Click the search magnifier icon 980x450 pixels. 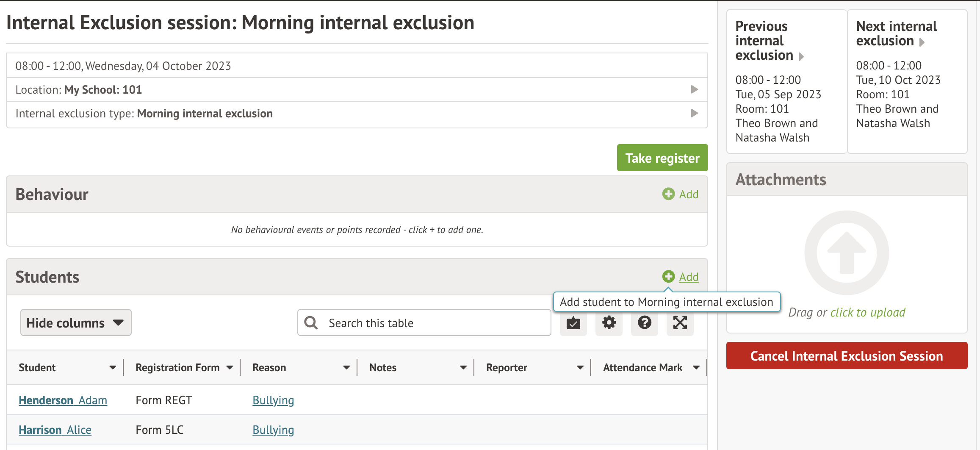click(x=311, y=323)
